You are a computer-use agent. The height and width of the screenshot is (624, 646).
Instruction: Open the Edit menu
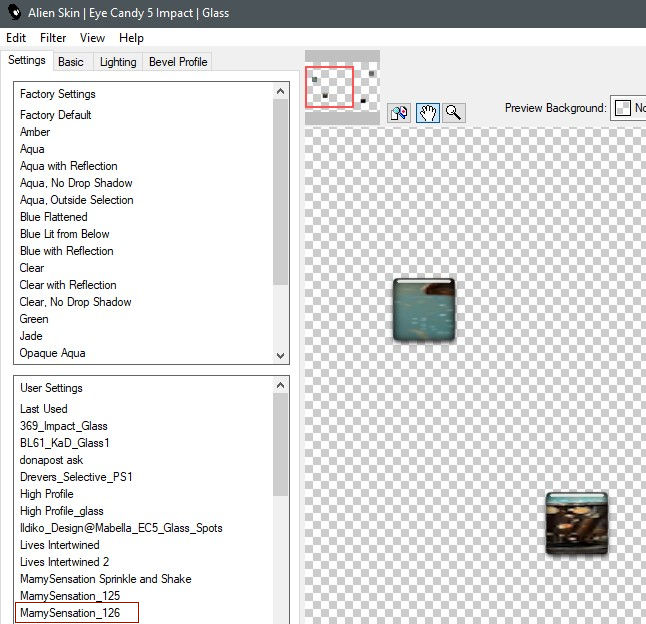pyautogui.click(x=16, y=38)
